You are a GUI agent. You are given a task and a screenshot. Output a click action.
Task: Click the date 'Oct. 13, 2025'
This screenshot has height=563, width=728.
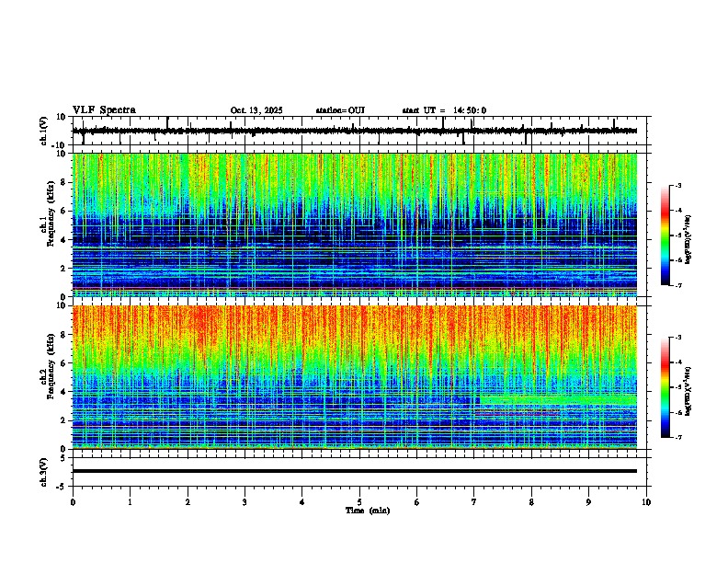256,110
